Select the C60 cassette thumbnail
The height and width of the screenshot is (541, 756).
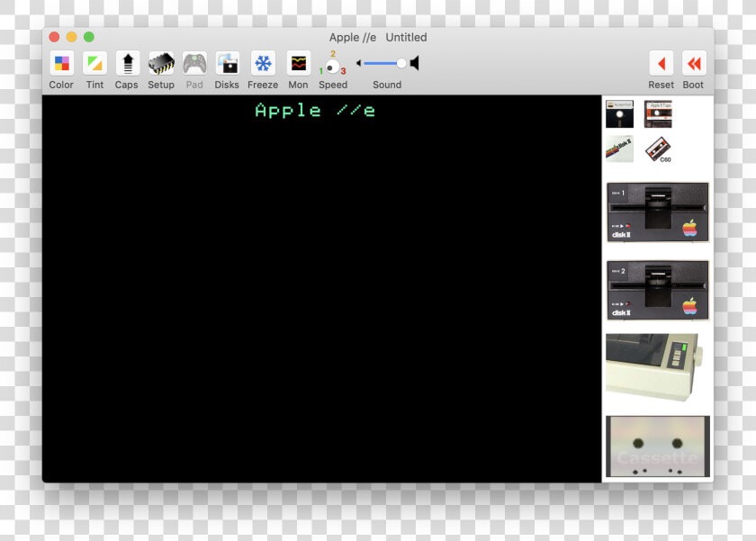(659, 149)
